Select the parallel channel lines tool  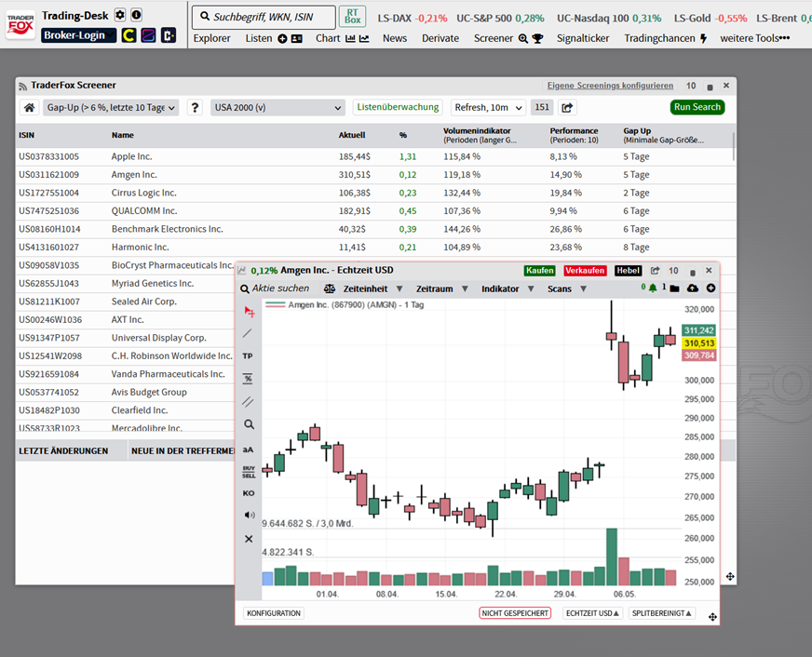point(248,401)
